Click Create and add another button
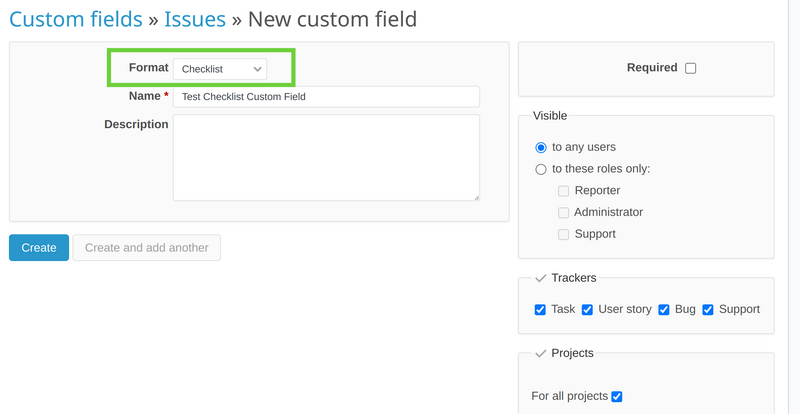The height and width of the screenshot is (414, 800). (x=147, y=248)
